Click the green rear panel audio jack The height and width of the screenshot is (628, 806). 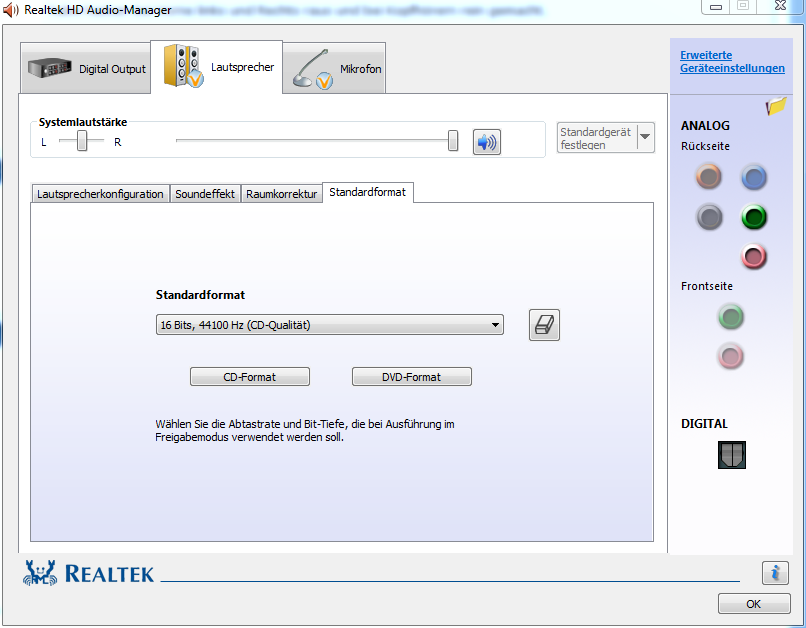754,217
